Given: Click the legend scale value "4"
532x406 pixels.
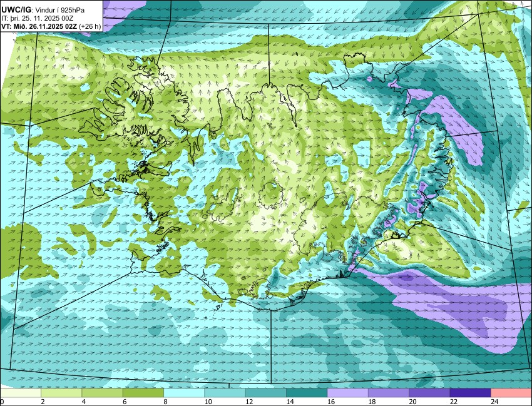Looking at the screenshot, I should click(x=83, y=402).
